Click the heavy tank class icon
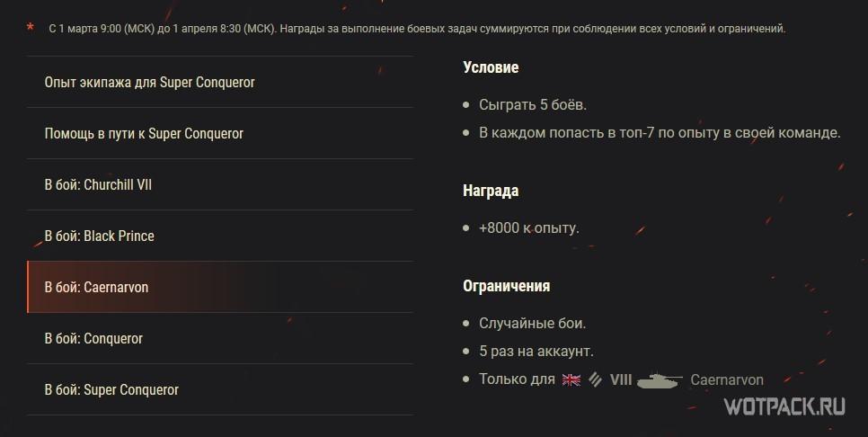Image resolution: width=868 pixels, height=437 pixels. [x=595, y=379]
